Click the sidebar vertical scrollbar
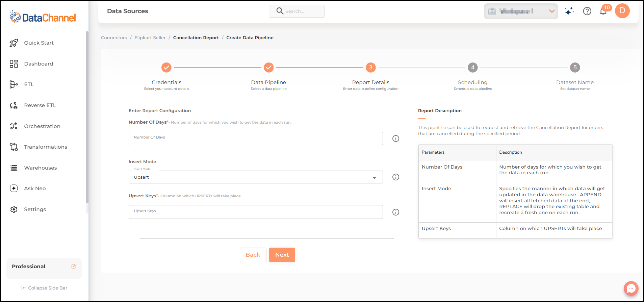Viewport: 644px width, 302px height. (87, 117)
